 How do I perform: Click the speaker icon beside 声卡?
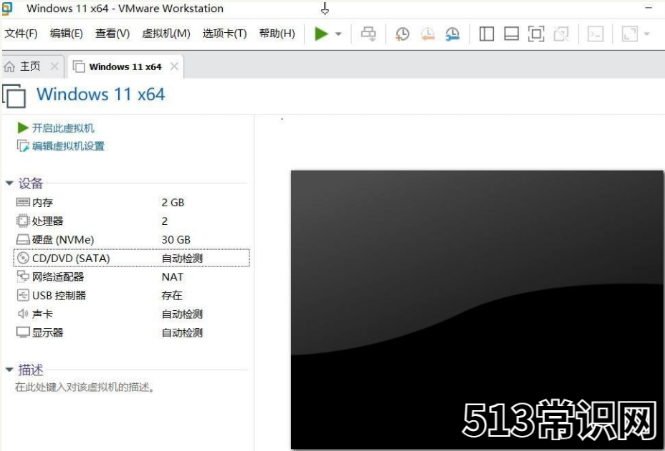point(23,314)
